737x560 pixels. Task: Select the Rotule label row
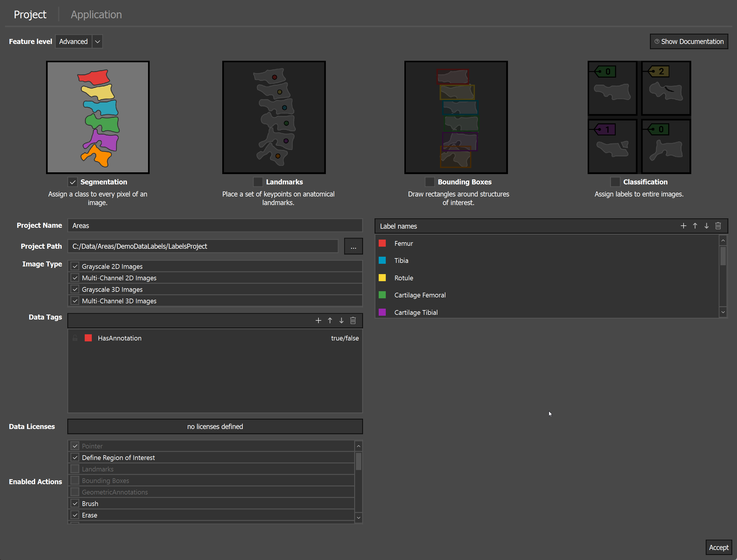click(x=547, y=278)
